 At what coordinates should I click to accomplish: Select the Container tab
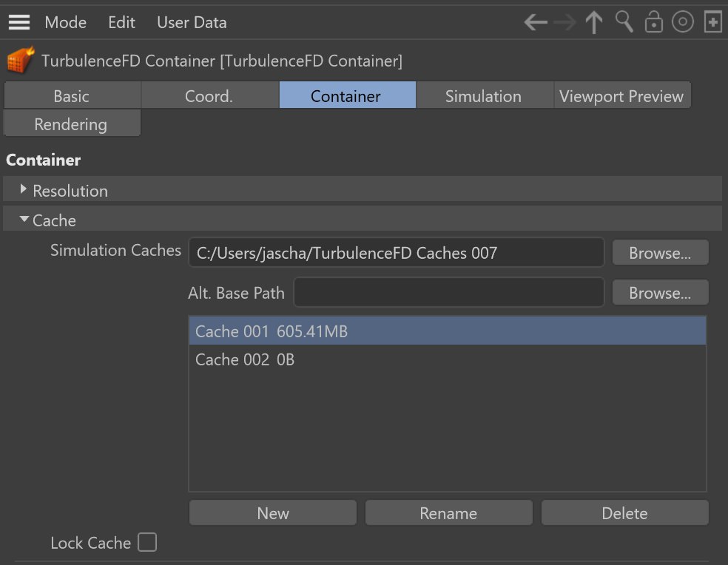click(x=347, y=95)
